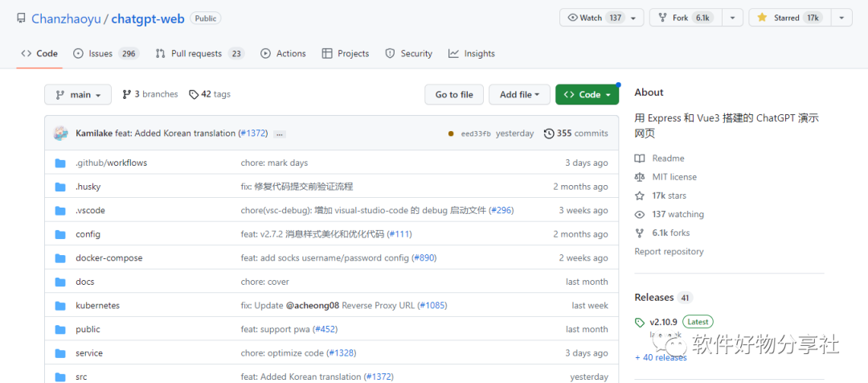This screenshot has height=383, width=868.
Task: Open pull request #1372 in commit header
Action: tap(253, 134)
